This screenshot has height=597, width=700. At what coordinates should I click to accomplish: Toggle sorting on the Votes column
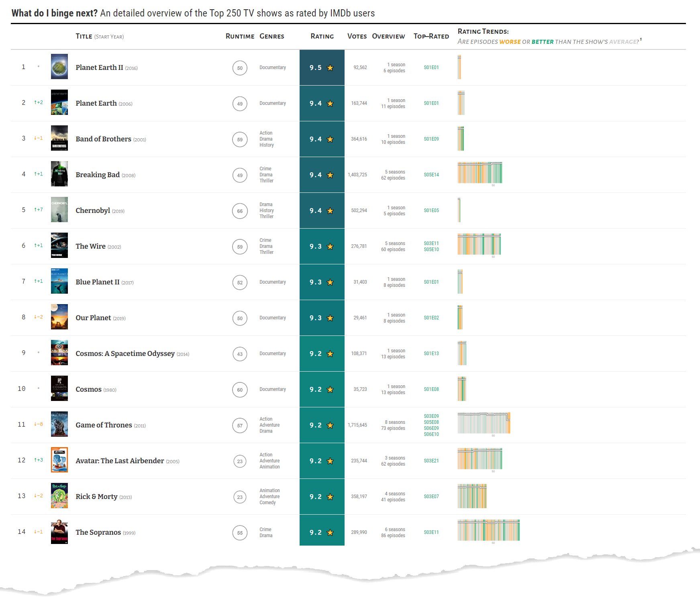tap(357, 36)
